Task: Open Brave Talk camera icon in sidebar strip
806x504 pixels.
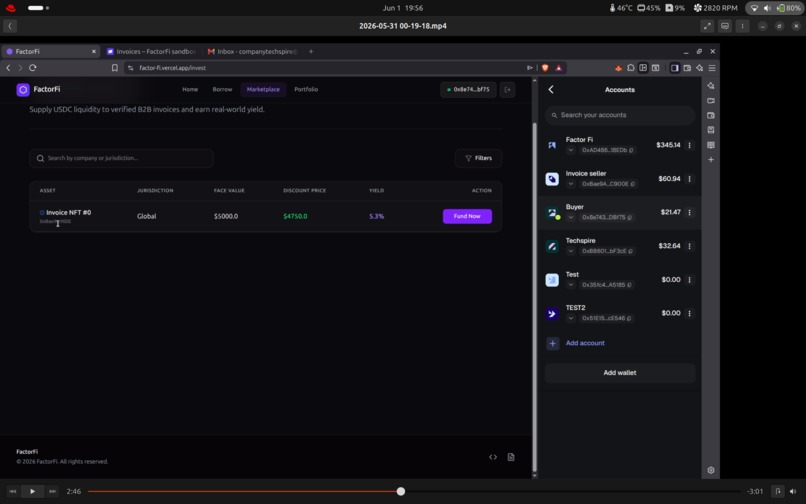Action: [711, 100]
